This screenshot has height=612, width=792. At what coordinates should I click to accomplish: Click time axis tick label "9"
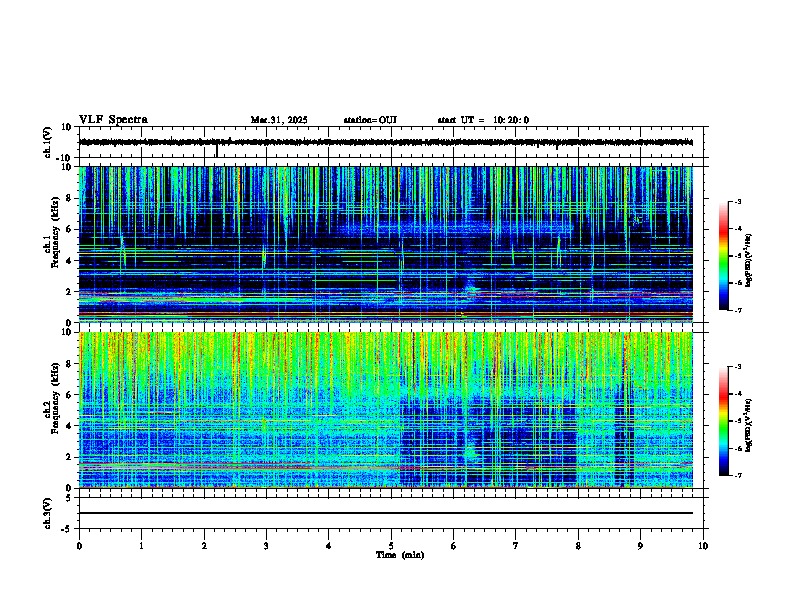point(641,546)
